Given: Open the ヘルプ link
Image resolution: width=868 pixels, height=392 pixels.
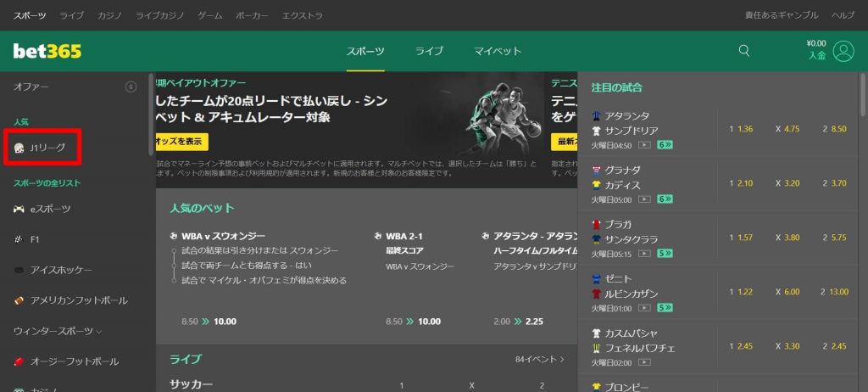Looking at the screenshot, I should point(843,15).
